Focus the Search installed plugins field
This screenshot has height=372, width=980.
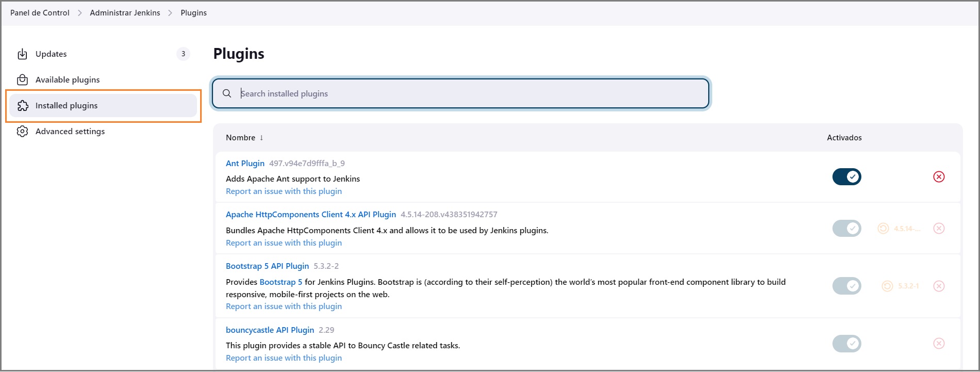tap(461, 93)
